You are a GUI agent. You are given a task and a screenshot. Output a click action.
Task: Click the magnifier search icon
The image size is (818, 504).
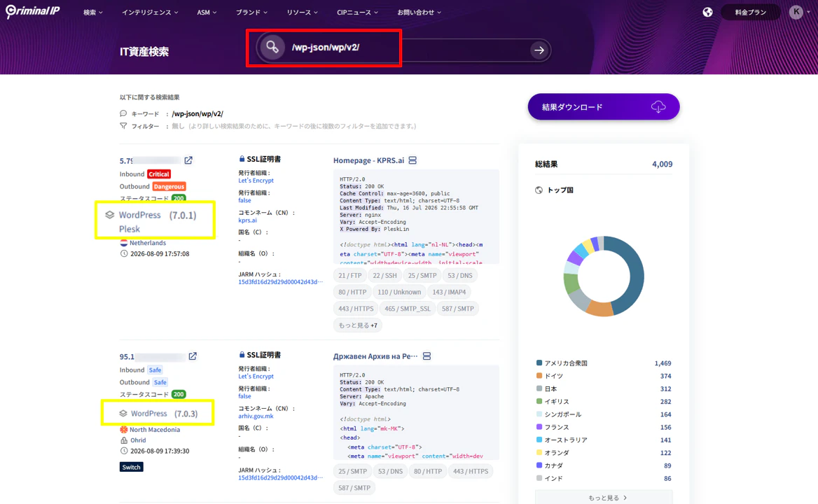(x=272, y=47)
